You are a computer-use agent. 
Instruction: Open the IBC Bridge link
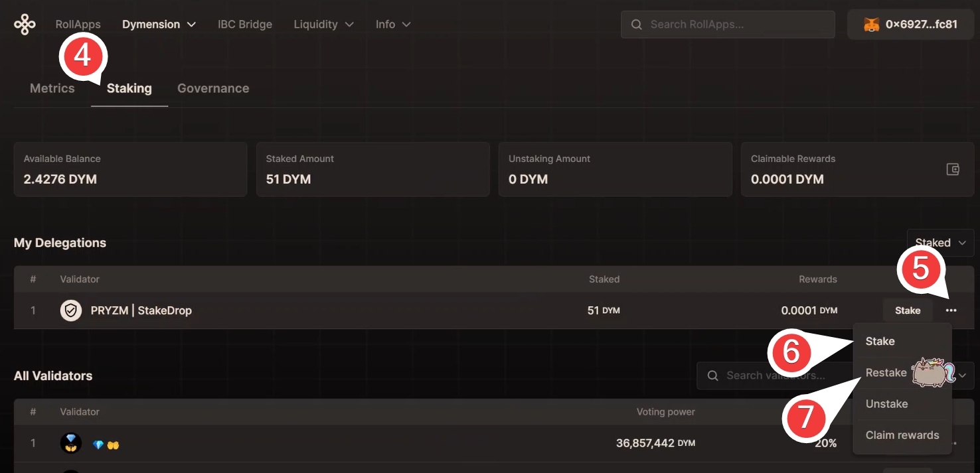coord(245,25)
